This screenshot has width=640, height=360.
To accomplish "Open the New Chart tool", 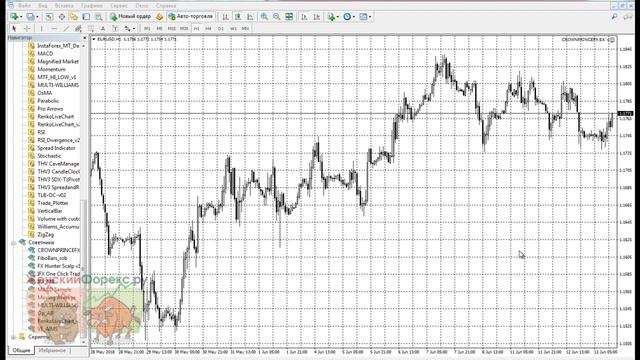I will (x=14, y=17).
